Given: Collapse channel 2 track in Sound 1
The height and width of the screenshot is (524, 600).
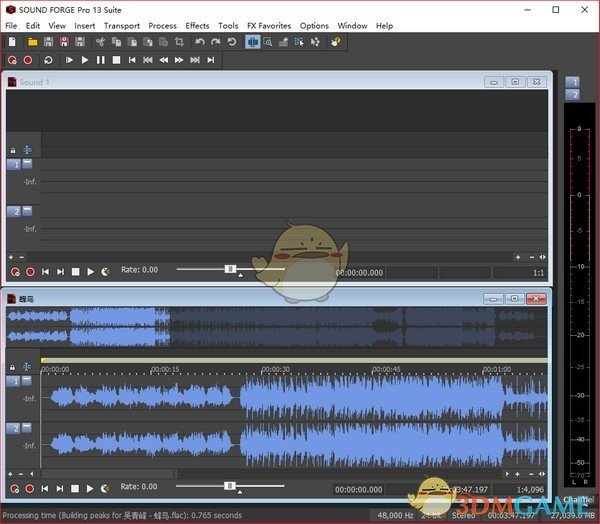Looking at the screenshot, I should click(x=27, y=211).
